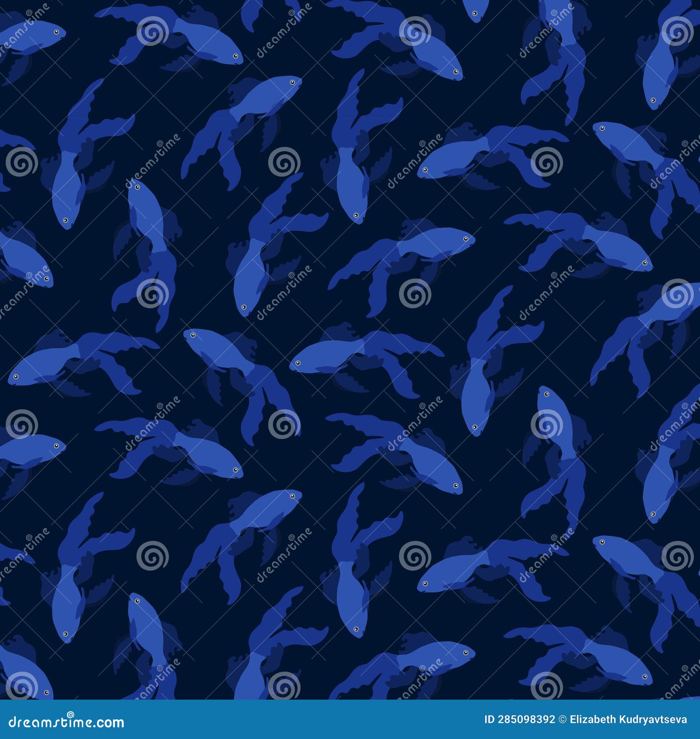Click the eye of the central fish

(x=297, y=363)
